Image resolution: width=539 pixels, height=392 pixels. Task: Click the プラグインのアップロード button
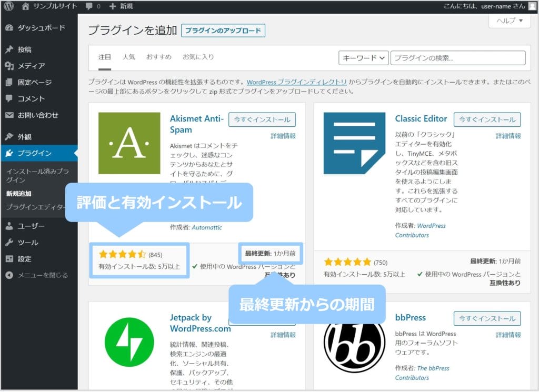[223, 31]
